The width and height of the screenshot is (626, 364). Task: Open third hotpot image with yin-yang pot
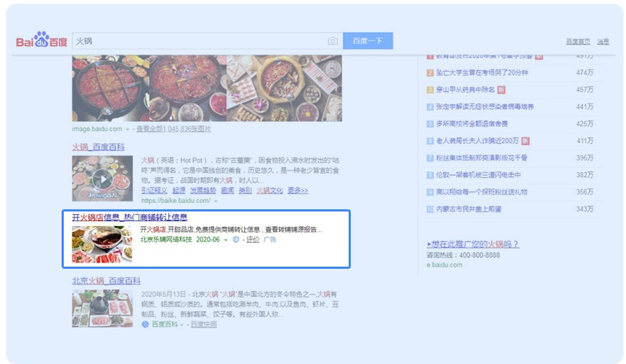coord(284,88)
